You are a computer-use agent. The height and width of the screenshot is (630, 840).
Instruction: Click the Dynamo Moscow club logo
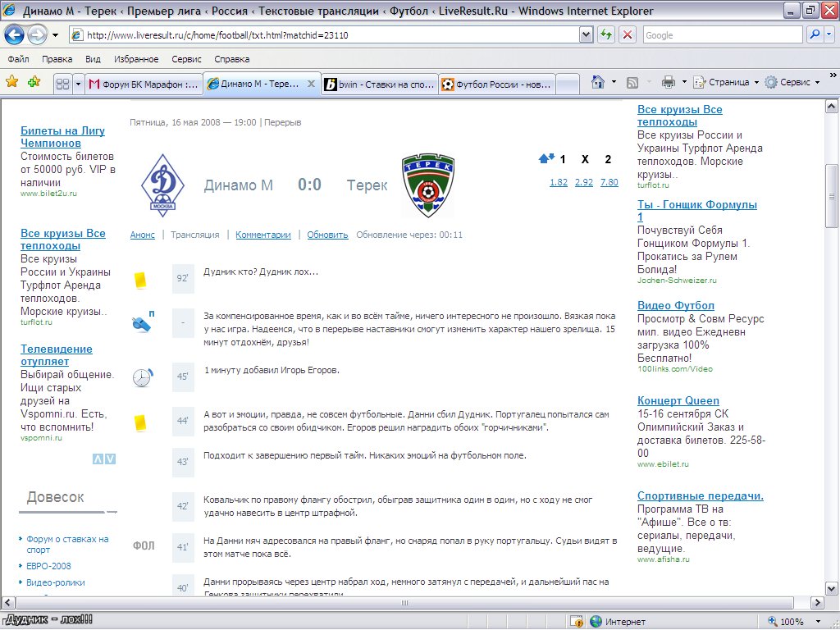tap(163, 185)
